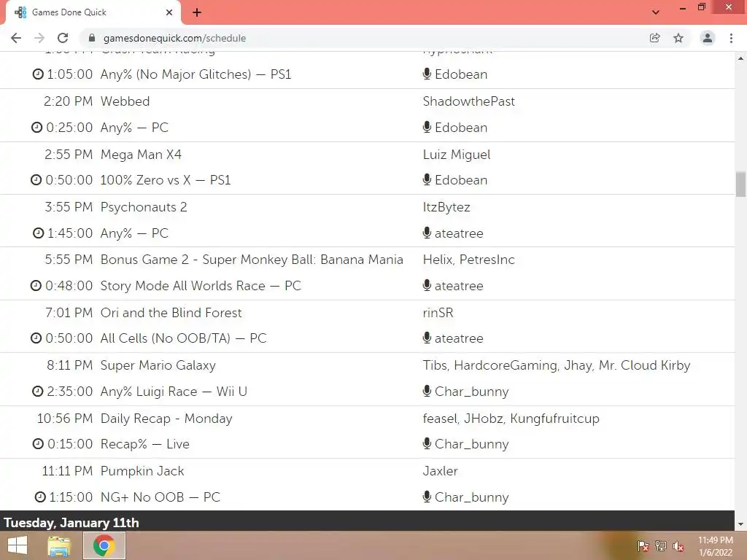
Task: Open the Windows Start menu
Action: point(18,545)
